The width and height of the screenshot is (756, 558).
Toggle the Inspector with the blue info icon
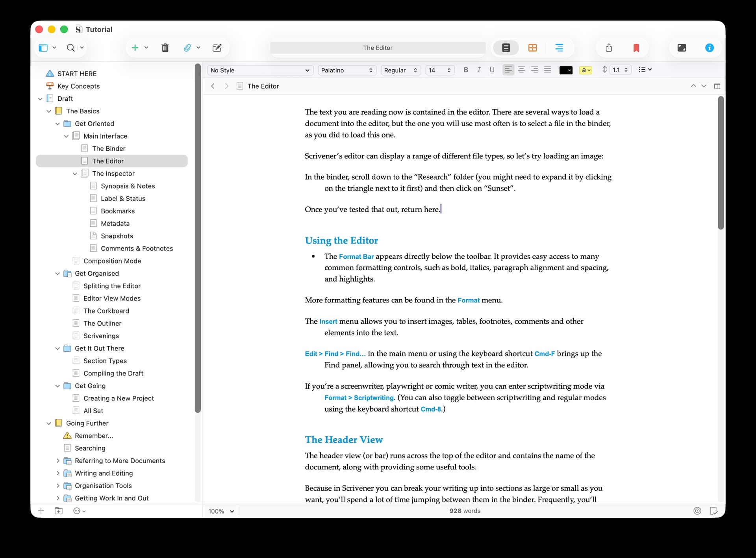(709, 48)
